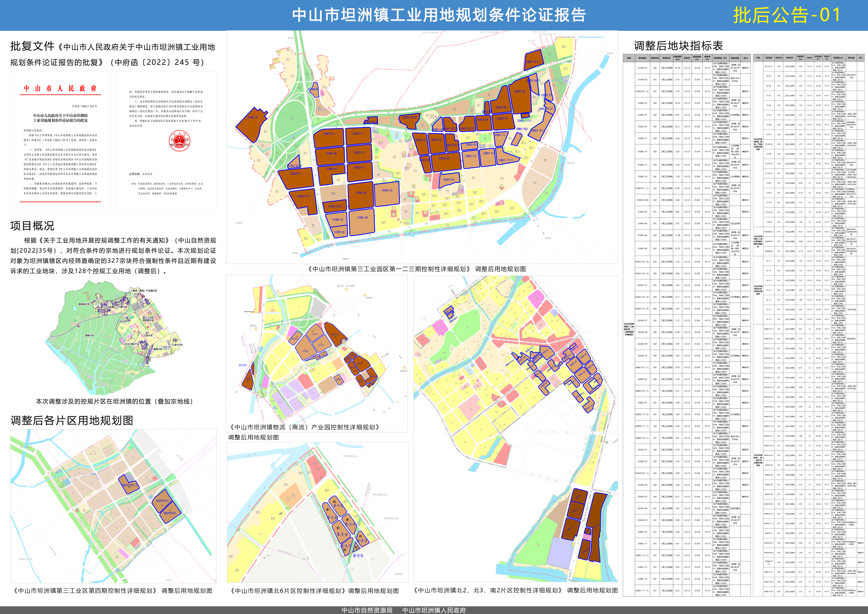
Task: Click the 调整后地块指标表 heading
Action: click(x=678, y=46)
